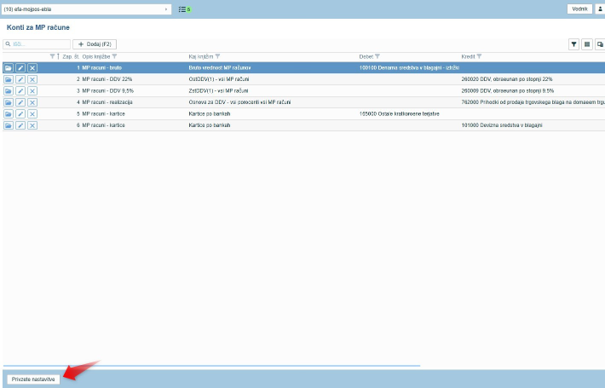605x388 pixels.
Task: Expand the (10) company selector dropdown
Action: tap(86, 9)
